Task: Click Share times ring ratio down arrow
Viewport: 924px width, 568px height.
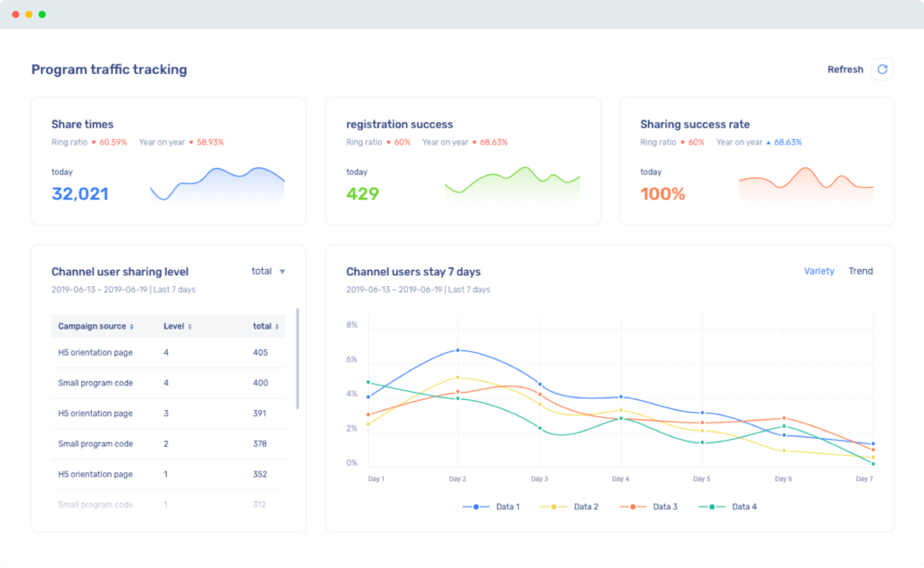Action: pyautogui.click(x=95, y=143)
